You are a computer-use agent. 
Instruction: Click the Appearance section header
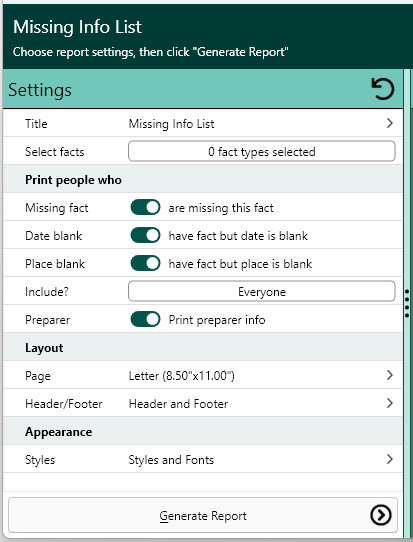(x=58, y=432)
